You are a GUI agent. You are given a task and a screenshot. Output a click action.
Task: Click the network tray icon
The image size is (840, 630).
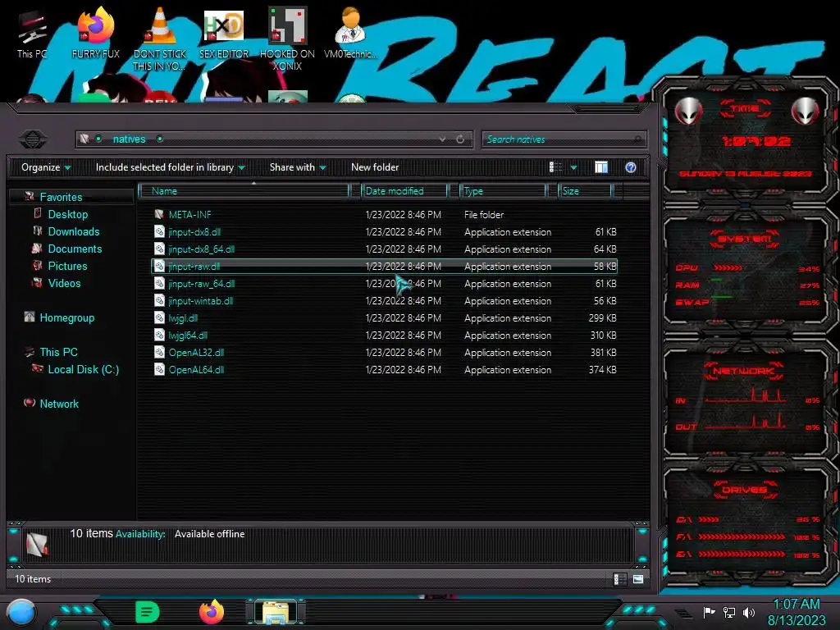(728, 612)
